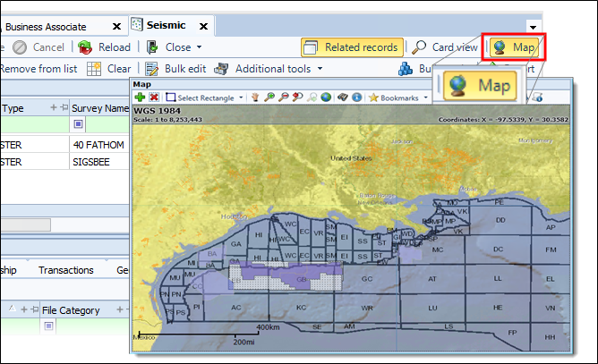Screen dimensions: 598x364
Task: Click the filter icon under Survey Name
Action: click(78, 124)
